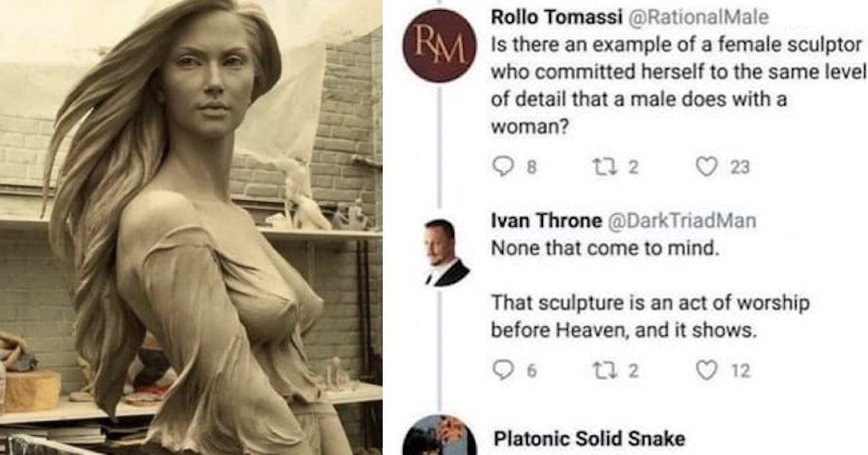
Task: Like Rollo Tomassi's tweet with the heart icon
Action: point(706,168)
